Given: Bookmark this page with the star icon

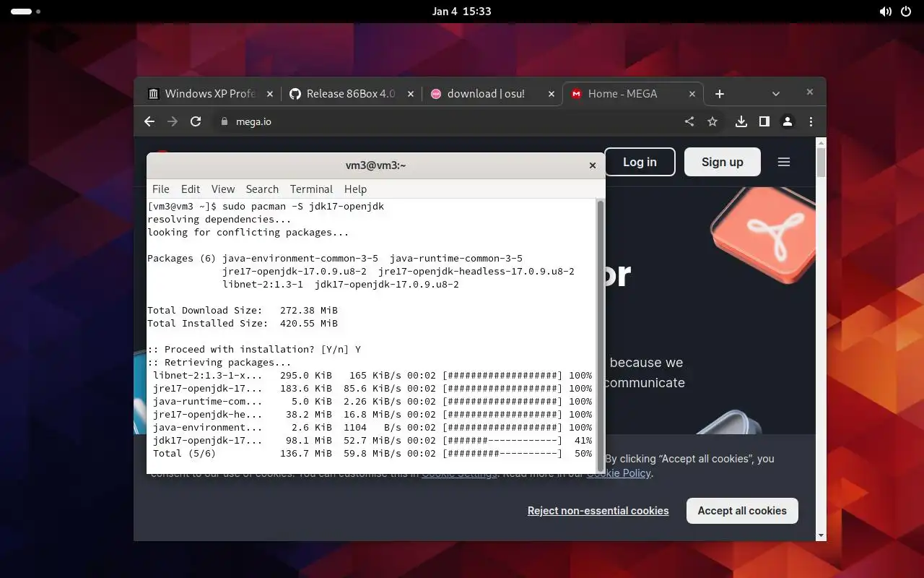Looking at the screenshot, I should tap(712, 121).
